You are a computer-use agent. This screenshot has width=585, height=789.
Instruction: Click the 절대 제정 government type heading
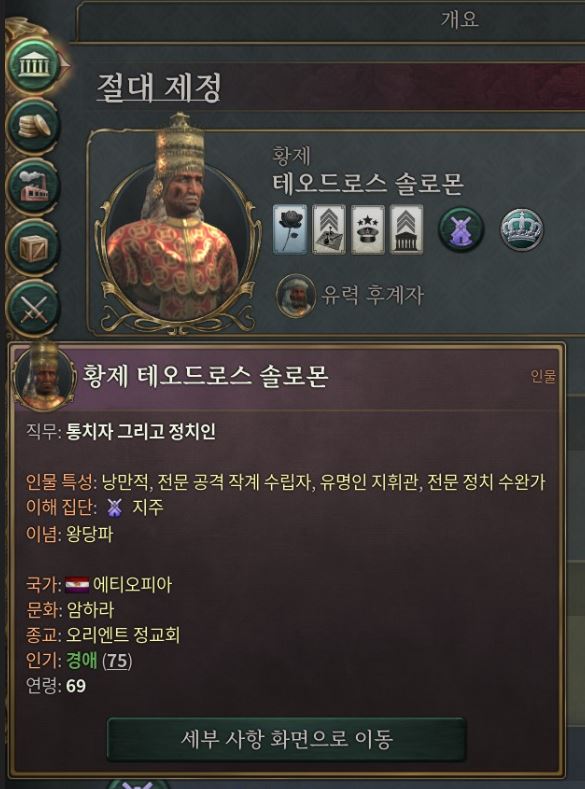(159, 88)
